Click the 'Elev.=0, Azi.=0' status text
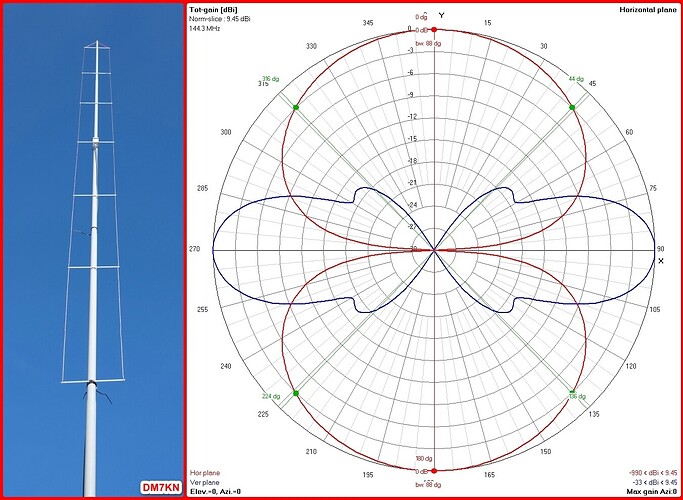The width and height of the screenshot is (683, 500). (216, 492)
